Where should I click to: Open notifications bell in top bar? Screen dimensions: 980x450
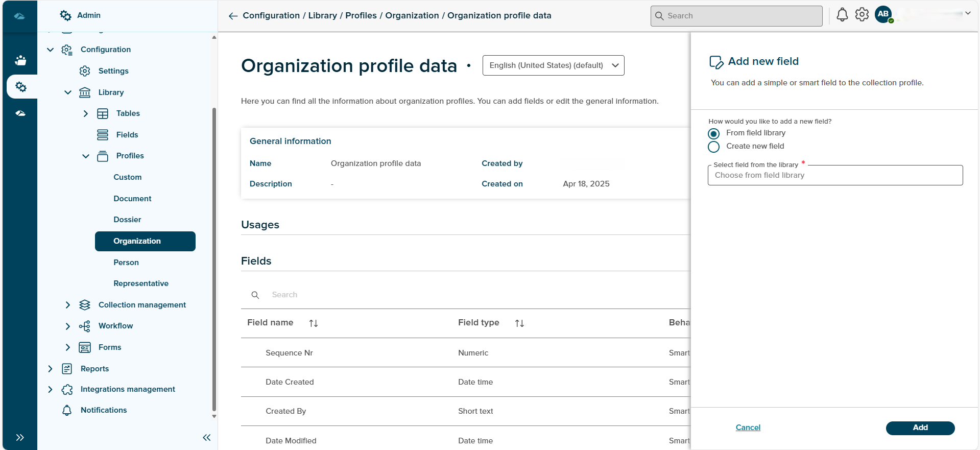[x=842, y=15]
